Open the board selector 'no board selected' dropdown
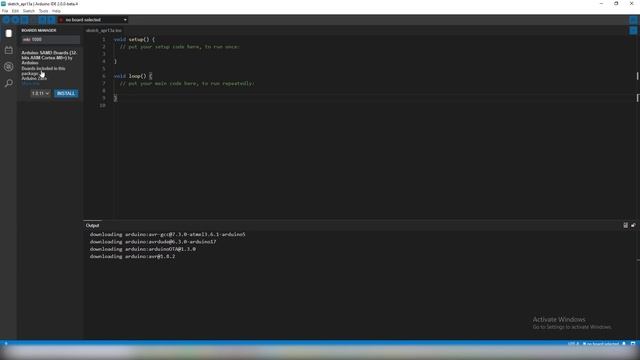 pos(93,20)
